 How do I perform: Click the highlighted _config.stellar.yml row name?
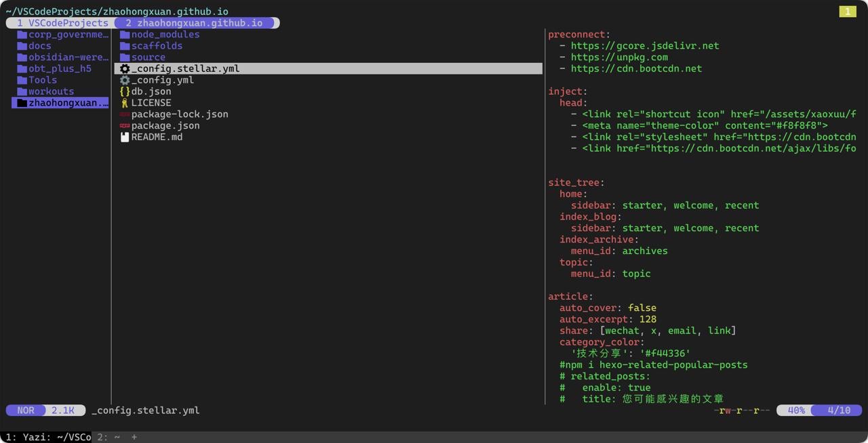click(x=185, y=68)
